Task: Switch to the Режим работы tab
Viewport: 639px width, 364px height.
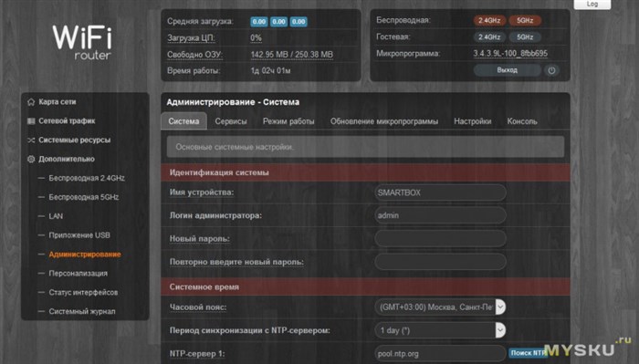Action: [288, 121]
